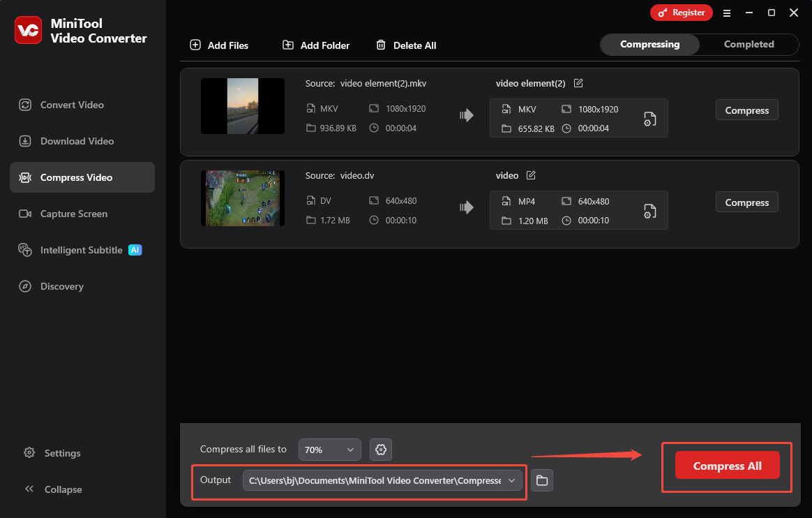Expand the Output path dropdown
The width and height of the screenshot is (812, 518).
[x=513, y=480]
